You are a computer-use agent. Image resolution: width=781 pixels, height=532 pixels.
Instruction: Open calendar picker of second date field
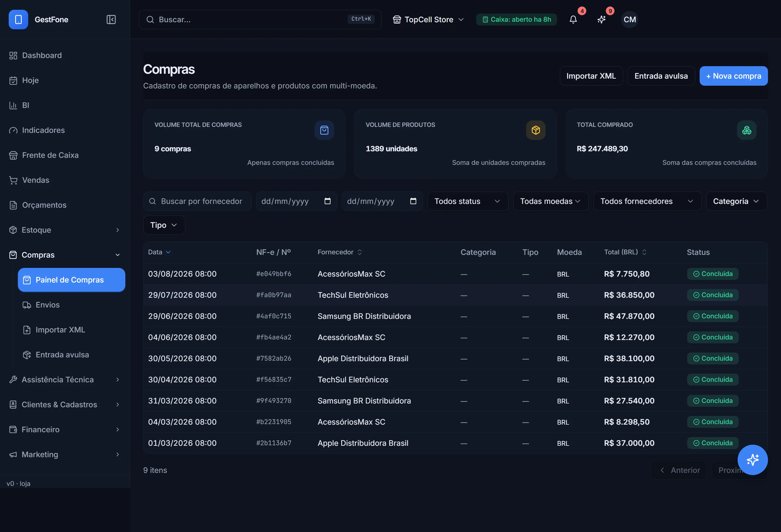click(413, 201)
